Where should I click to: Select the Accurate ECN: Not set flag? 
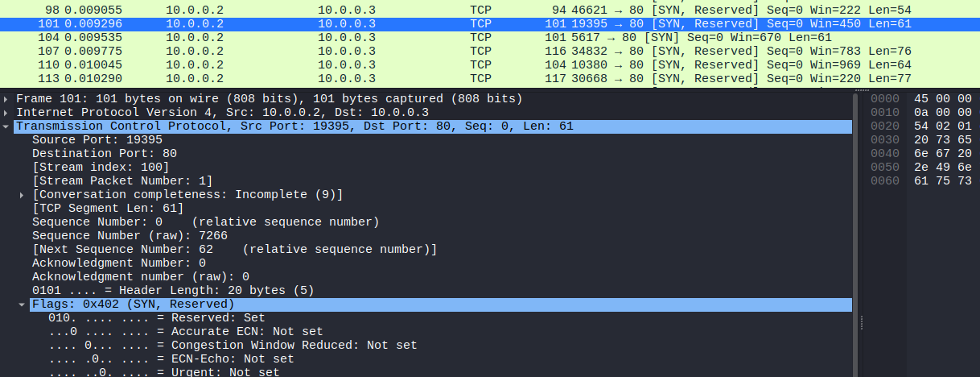[x=185, y=332]
